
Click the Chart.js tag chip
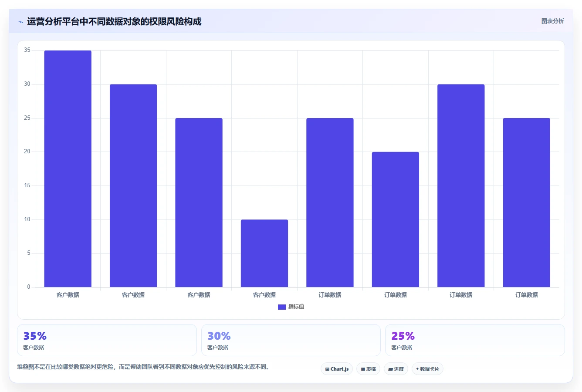(337, 369)
